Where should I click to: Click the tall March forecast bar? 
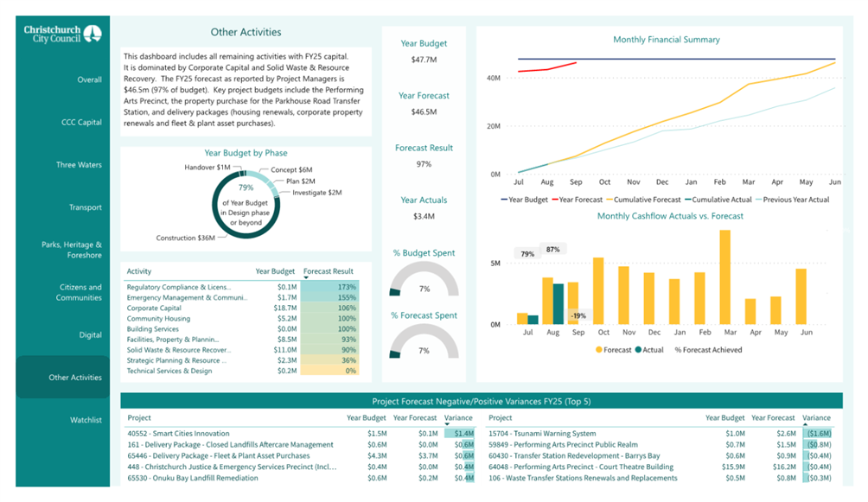[x=724, y=277]
